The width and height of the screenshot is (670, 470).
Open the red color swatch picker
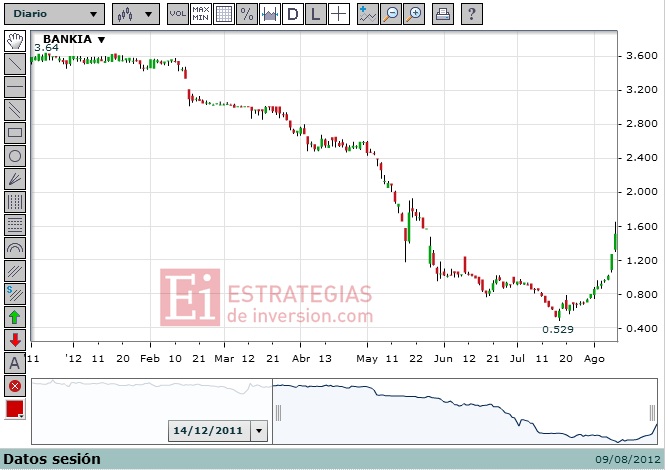[15, 409]
